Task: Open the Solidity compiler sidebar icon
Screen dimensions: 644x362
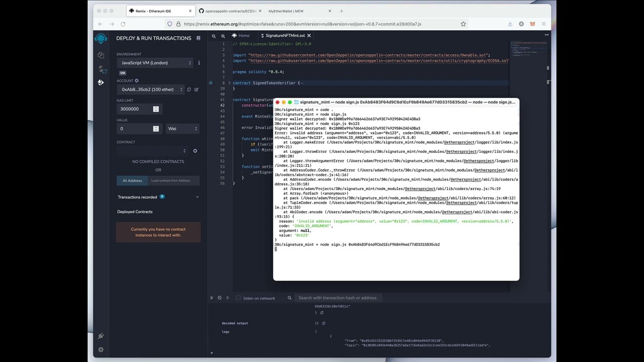Action: (x=102, y=69)
